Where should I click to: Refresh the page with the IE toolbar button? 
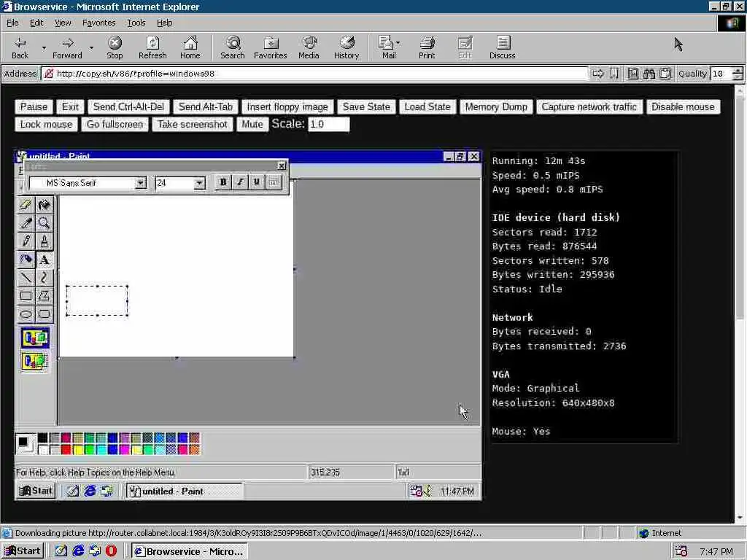click(x=152, y=47)
